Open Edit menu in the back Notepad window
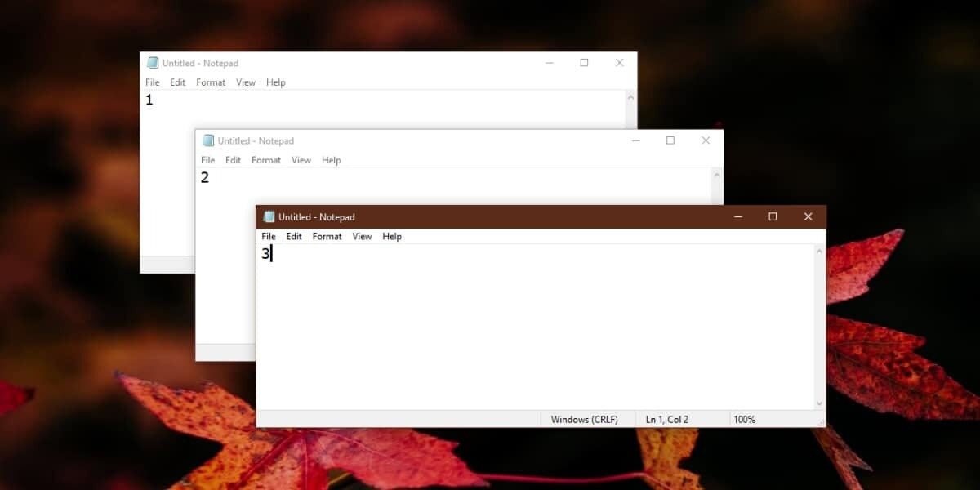980x490 pixels. click(x=178, y=82)
